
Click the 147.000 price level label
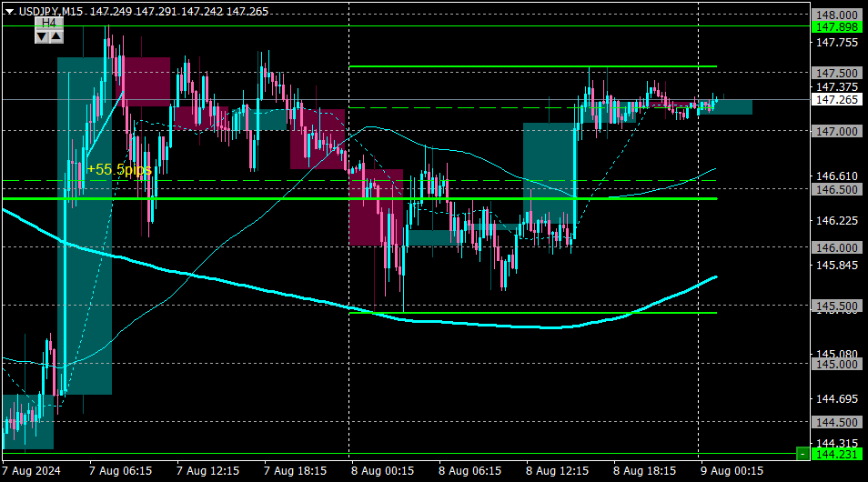coord(837,131)
